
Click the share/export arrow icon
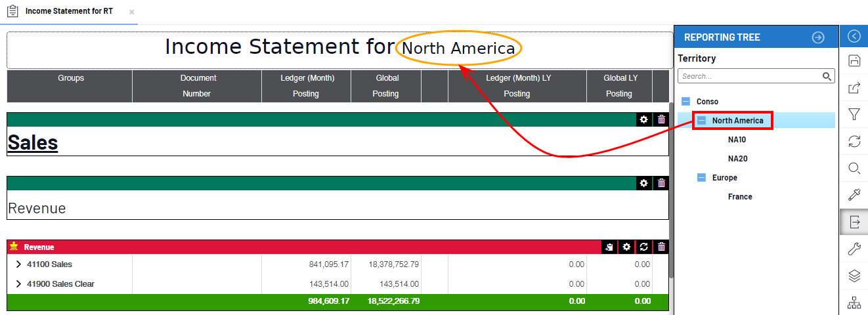tap(854, 88)
